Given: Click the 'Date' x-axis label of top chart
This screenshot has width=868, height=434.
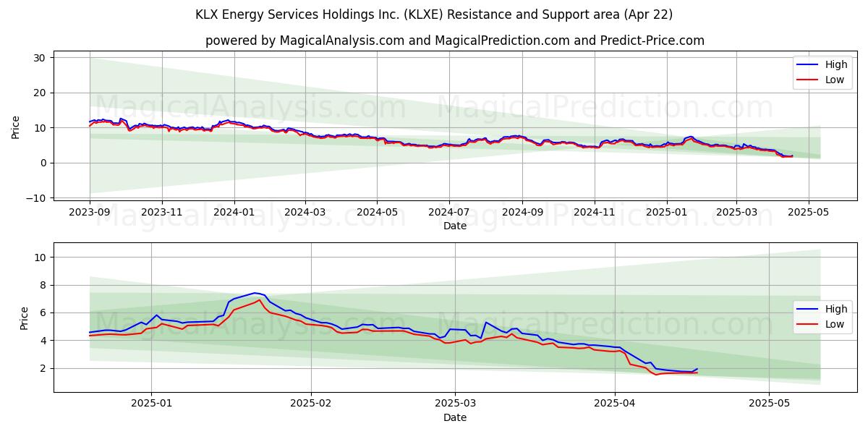Looking at the screenshot, I should point(455,226).
